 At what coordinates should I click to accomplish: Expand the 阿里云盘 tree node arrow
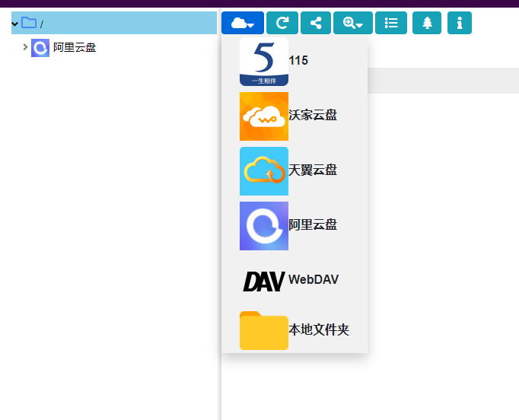[x=25, y=47]
